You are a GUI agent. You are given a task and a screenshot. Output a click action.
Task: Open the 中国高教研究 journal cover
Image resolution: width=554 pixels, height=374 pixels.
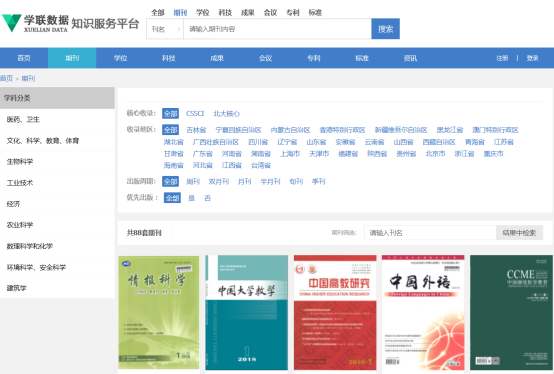[x=335, y=313]
